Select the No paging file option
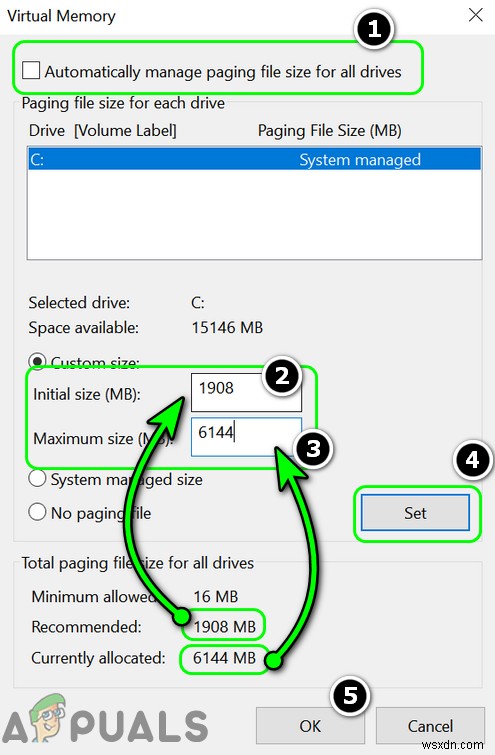 [37, 512]
